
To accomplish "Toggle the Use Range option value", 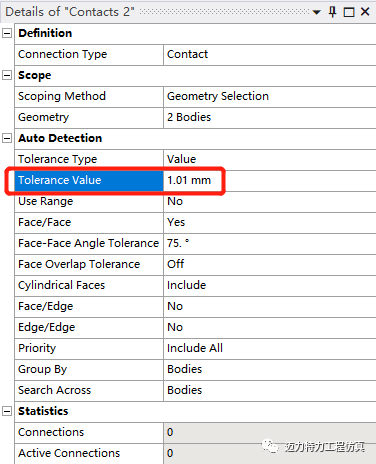I will coord(270,202).
